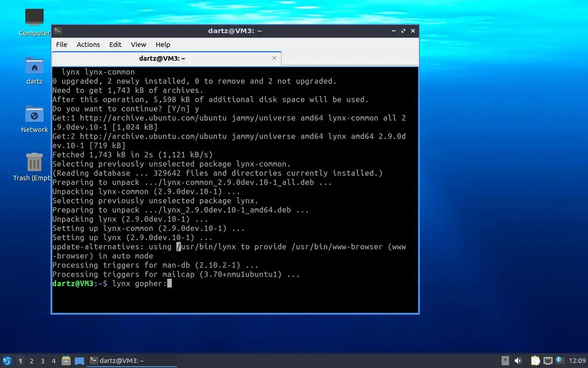Select the dartz@VM3: ~ terminal tab
This screenshot has height=368, width=588.
click(x=166, y=58)
